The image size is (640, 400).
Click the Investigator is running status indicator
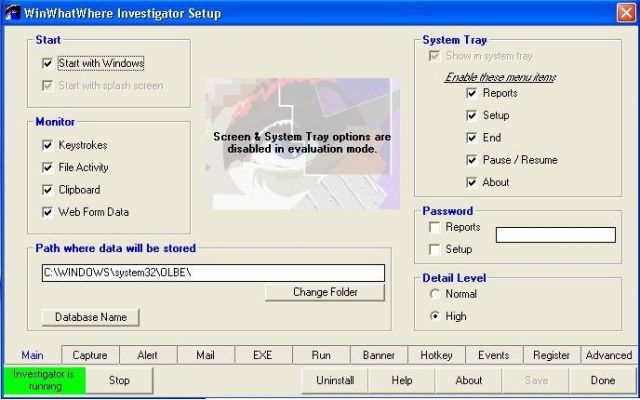click(x=44, y=380)
